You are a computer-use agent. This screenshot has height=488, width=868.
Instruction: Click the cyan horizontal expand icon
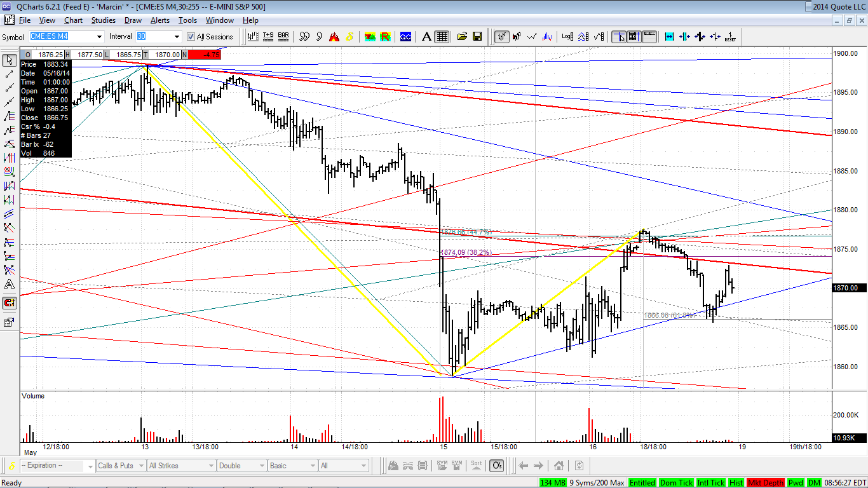tap(669, 37)
